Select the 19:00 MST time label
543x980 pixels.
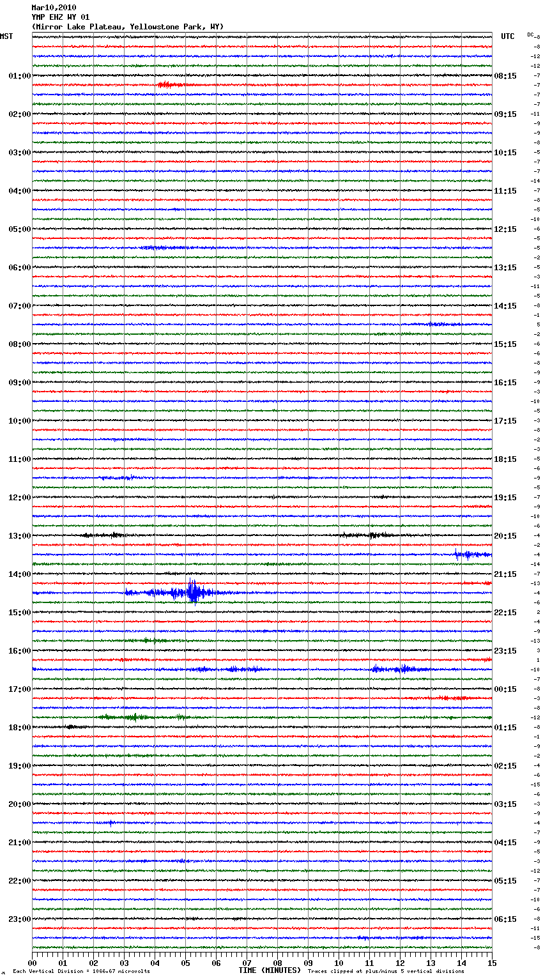tap(20, 766)
